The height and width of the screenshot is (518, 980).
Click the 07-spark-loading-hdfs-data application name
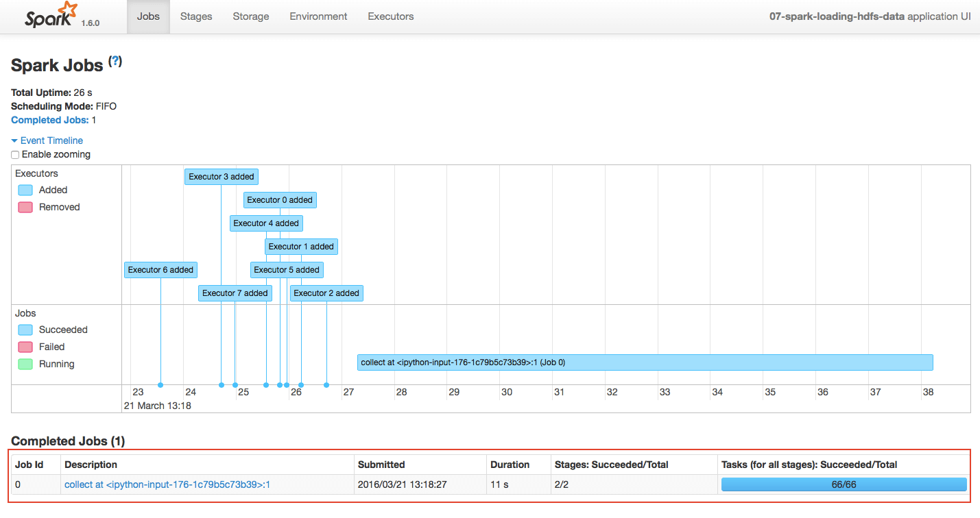coord(837,16)
